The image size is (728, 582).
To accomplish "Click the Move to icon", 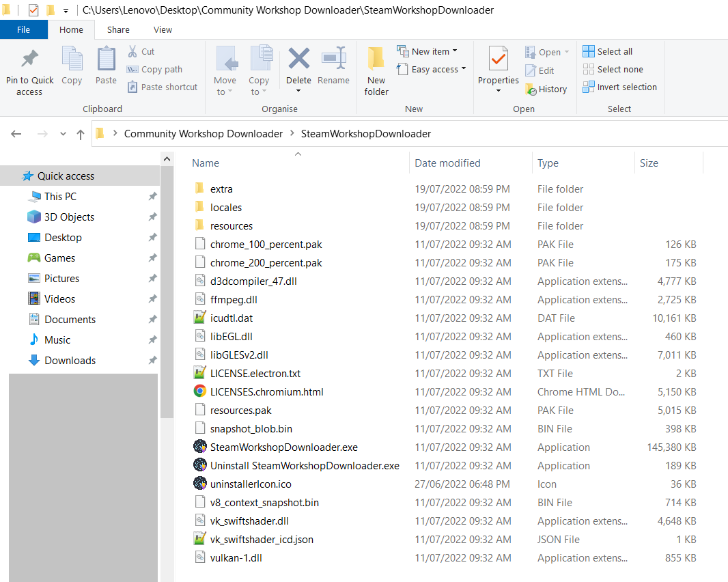I will click(x=227, y=59).
